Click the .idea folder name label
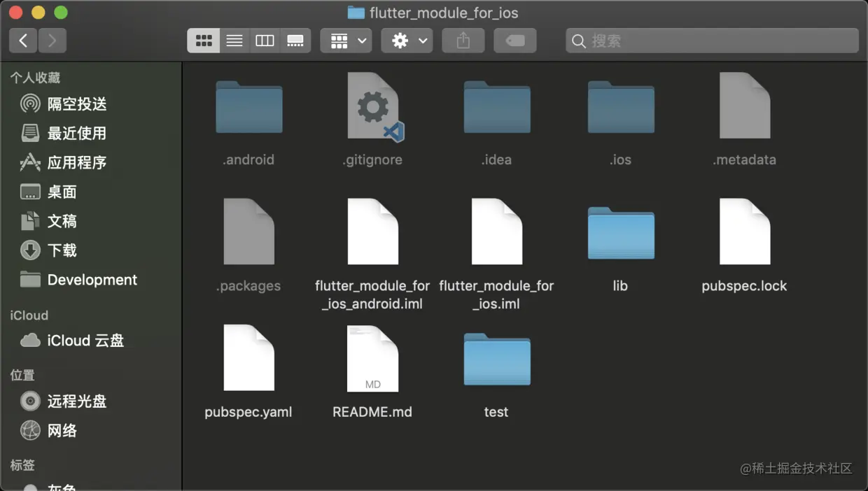This screenshot has height=491, width=868. 496,159
